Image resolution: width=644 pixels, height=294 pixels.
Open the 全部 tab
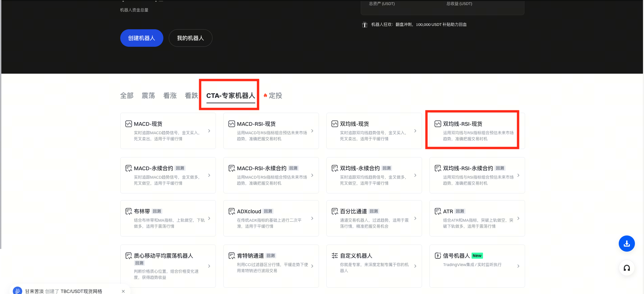tap(127, 96)
